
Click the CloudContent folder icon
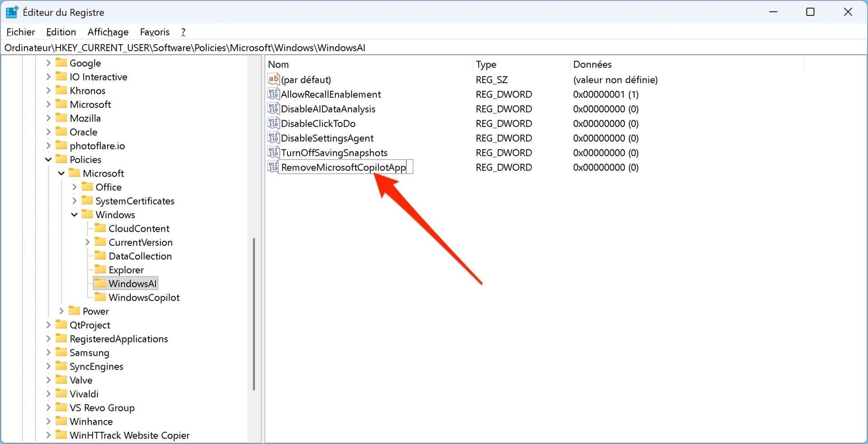coord(100,228)
